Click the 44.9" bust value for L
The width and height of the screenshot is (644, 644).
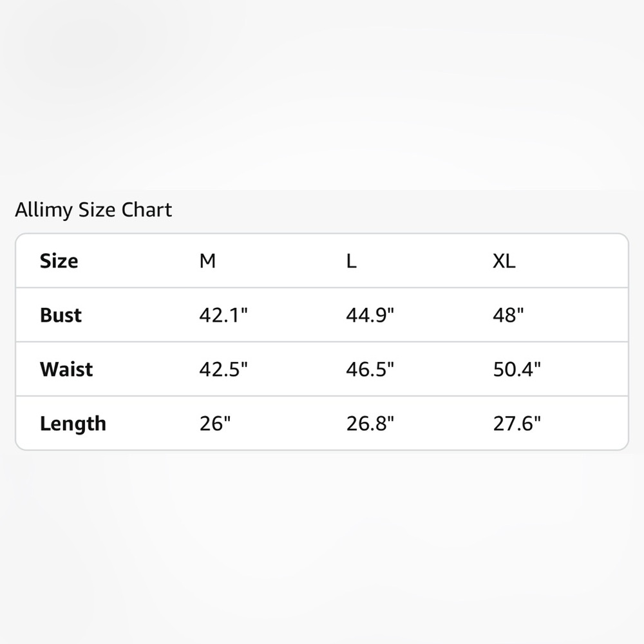click(x=370, y=315)
